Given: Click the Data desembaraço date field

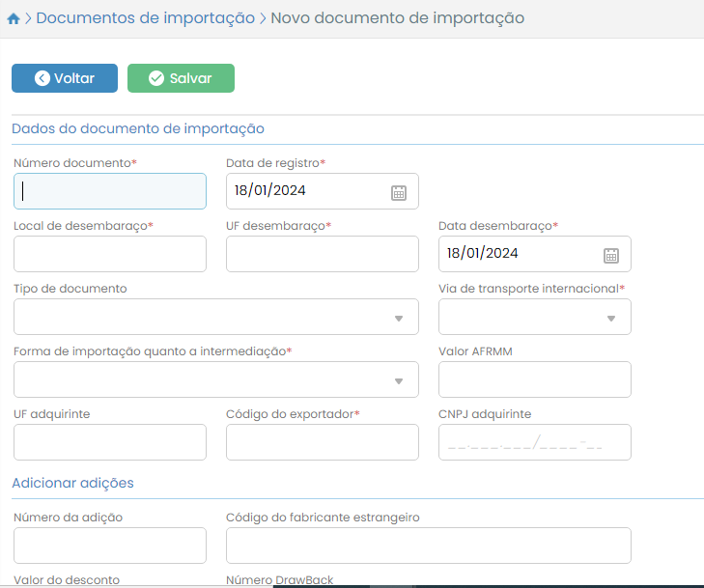Looking at the screenshot, I should 520,254.
